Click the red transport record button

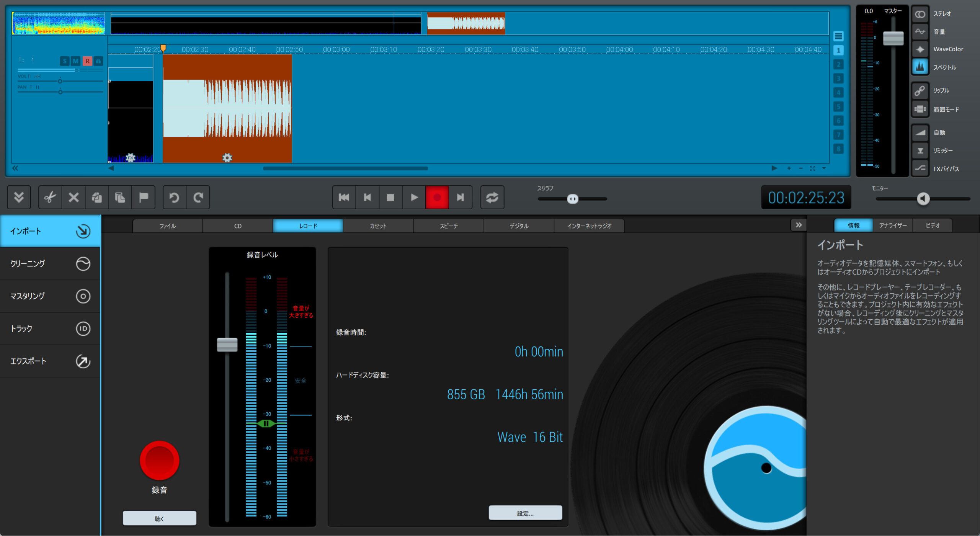(437, 198)
